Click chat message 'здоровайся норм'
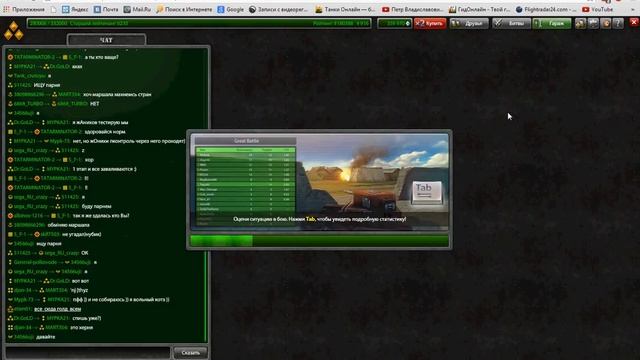 pyautogui.click(x=105, y=132)
